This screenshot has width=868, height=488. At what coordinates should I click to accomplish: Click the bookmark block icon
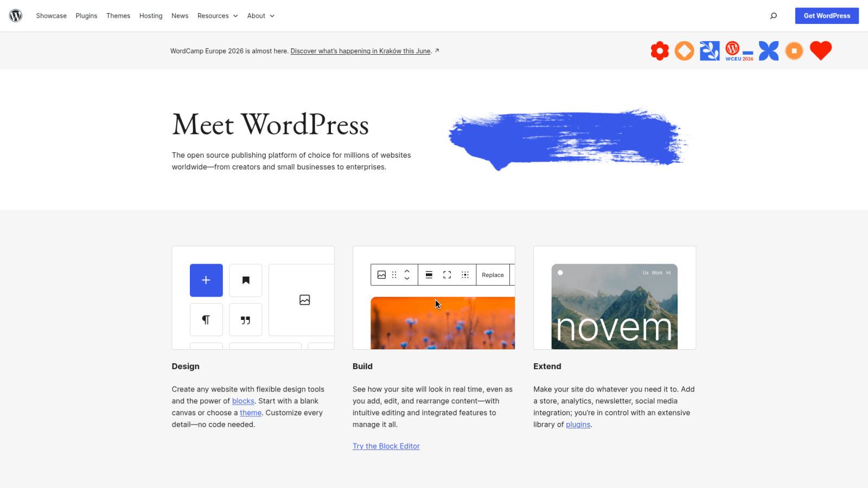[x=246, y=280]
